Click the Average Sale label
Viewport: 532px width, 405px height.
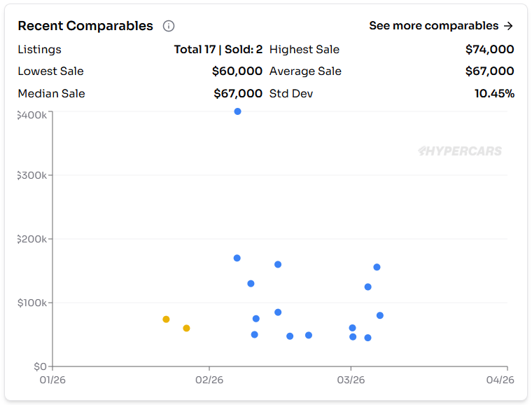click(x=305, y=71)
